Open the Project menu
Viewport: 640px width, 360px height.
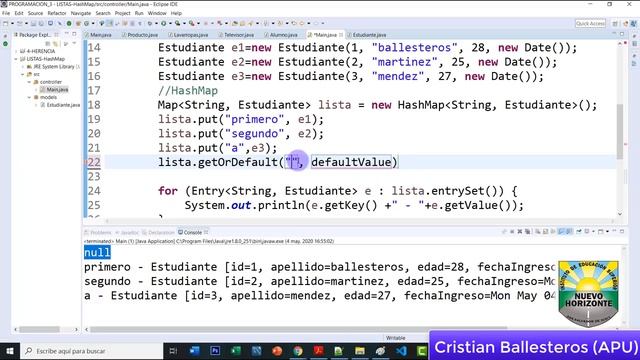tap(122, 13)
